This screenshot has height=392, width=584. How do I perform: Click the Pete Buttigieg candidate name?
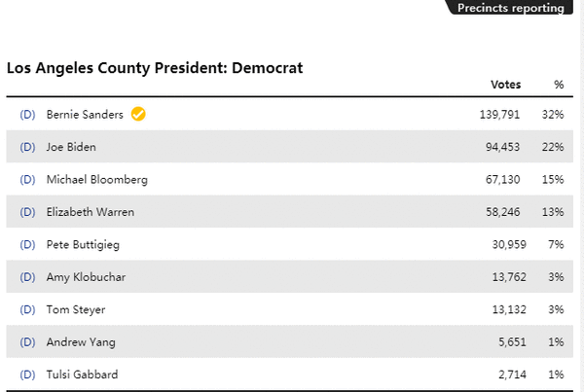(x=83, y=244)
